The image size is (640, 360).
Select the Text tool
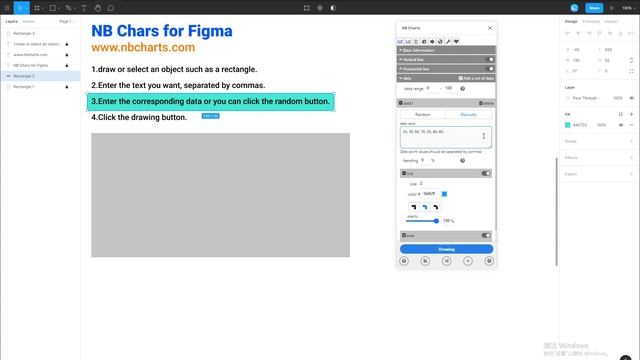pos(84,8)
